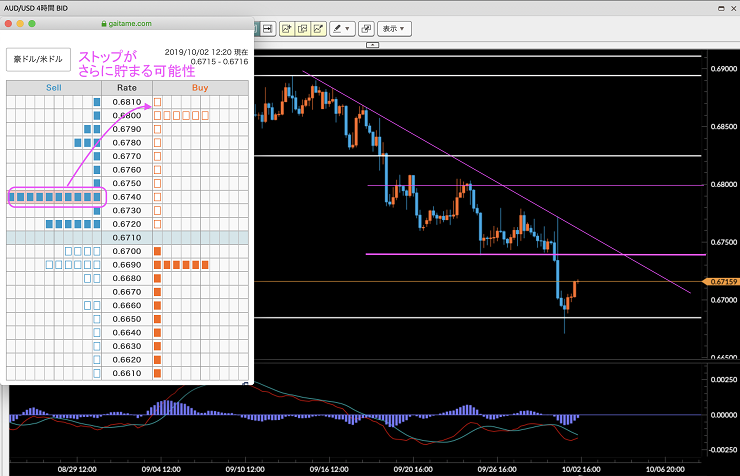Click the 09/26 16:00 time axis label

click(497, 469)
